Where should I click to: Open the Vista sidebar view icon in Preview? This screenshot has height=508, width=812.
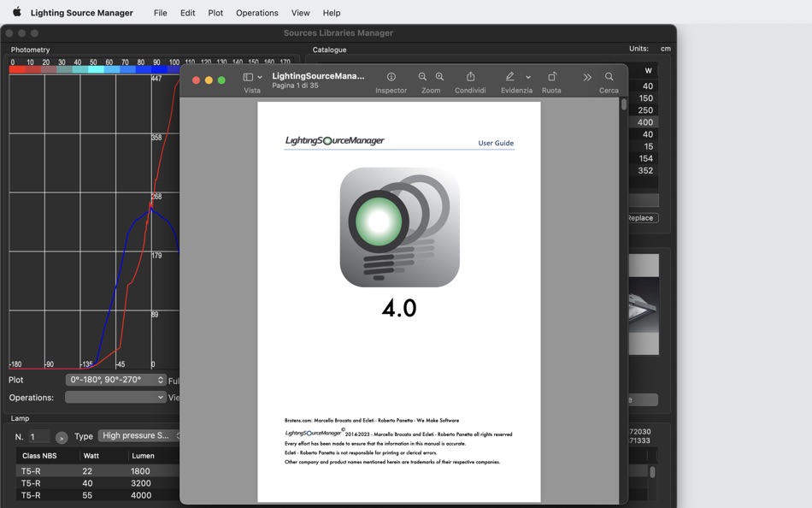(248, 77)
